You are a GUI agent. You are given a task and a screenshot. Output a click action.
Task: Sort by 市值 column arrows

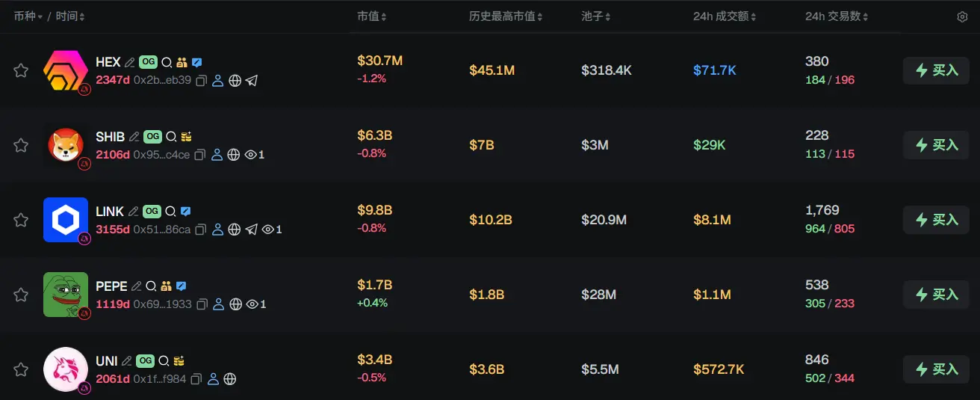pyautogui.click(x=383, y=16)
